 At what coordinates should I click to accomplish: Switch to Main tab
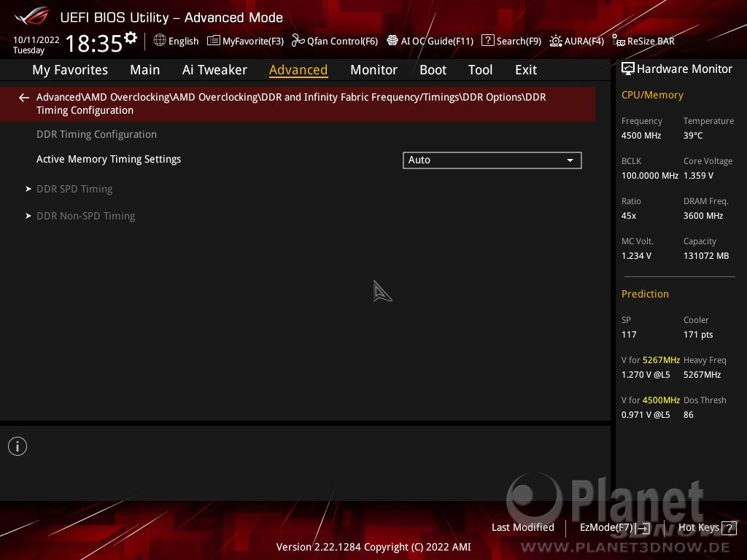(145, 70)
